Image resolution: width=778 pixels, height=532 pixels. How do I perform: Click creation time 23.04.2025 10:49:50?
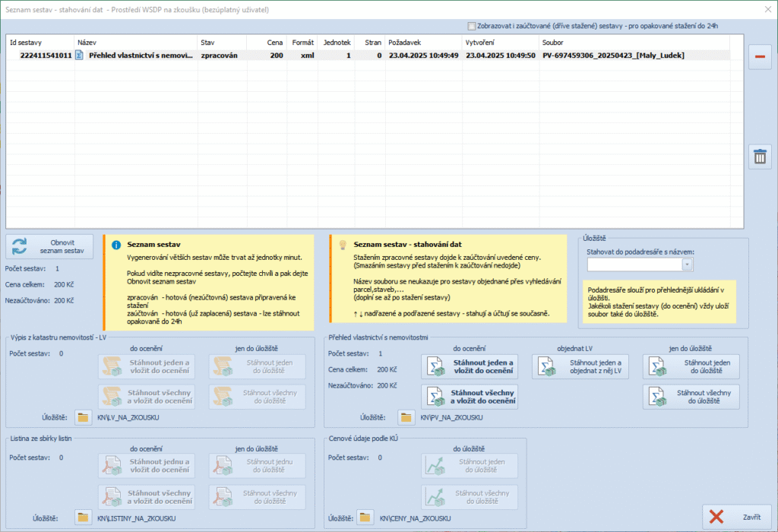click(500, 55)
